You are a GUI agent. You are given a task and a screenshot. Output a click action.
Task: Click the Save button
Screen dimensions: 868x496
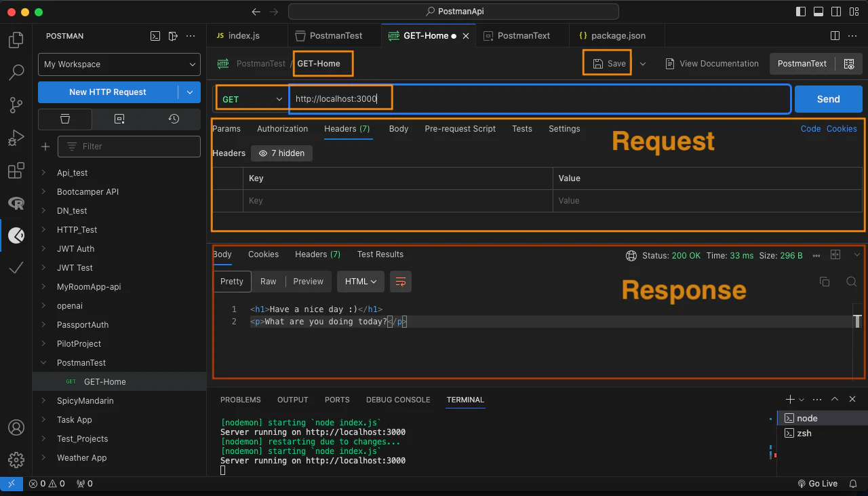click(x=610, y=64)
